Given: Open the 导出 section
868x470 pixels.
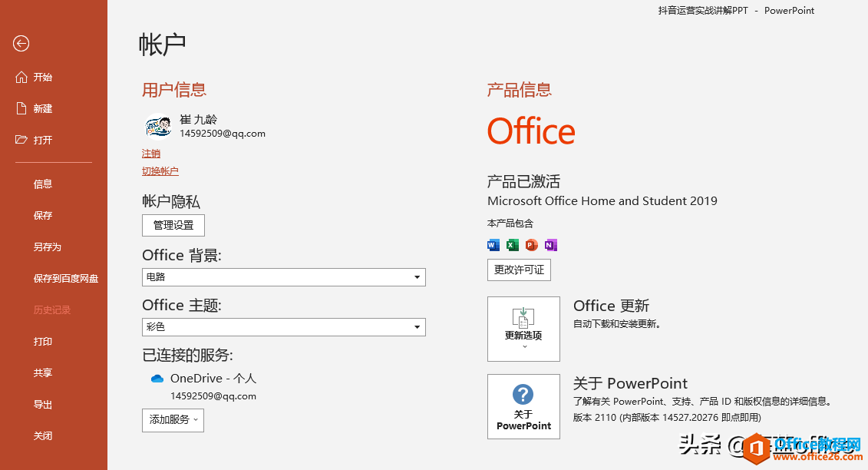Looking at the screenshot, I should pos(43,404).
